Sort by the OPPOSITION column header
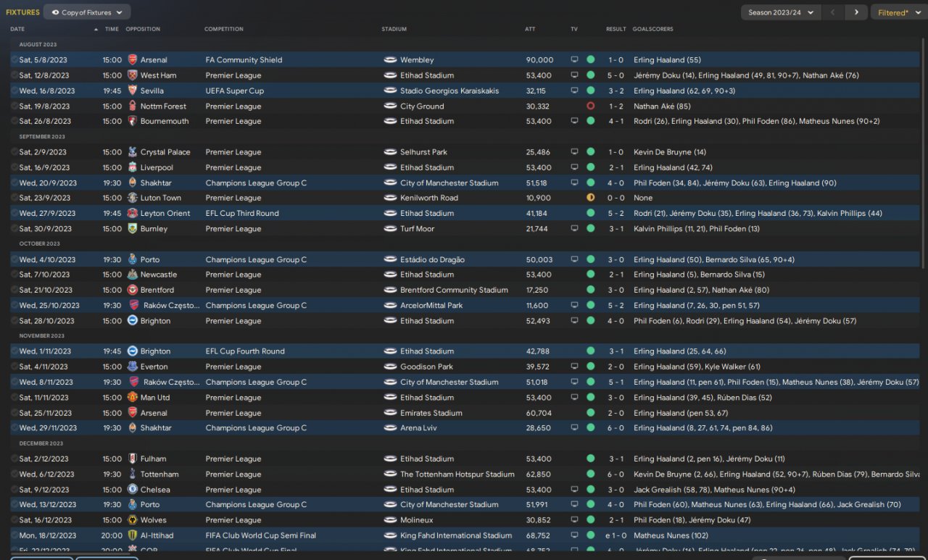The height and width of the screenshot is (560, 928). [143, 29]
